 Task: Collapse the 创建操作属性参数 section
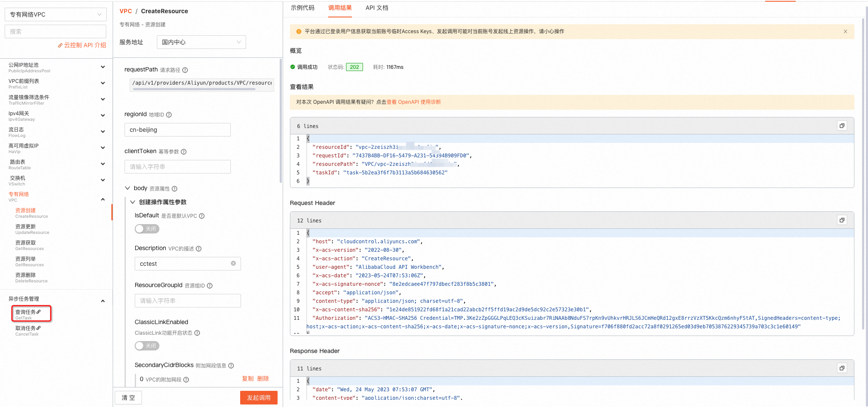(133, 202)
